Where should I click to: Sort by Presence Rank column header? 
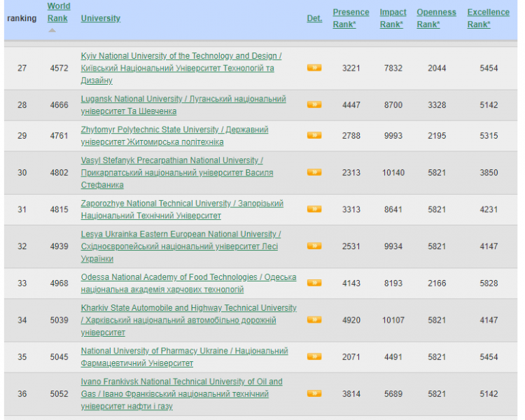(350, 18)
